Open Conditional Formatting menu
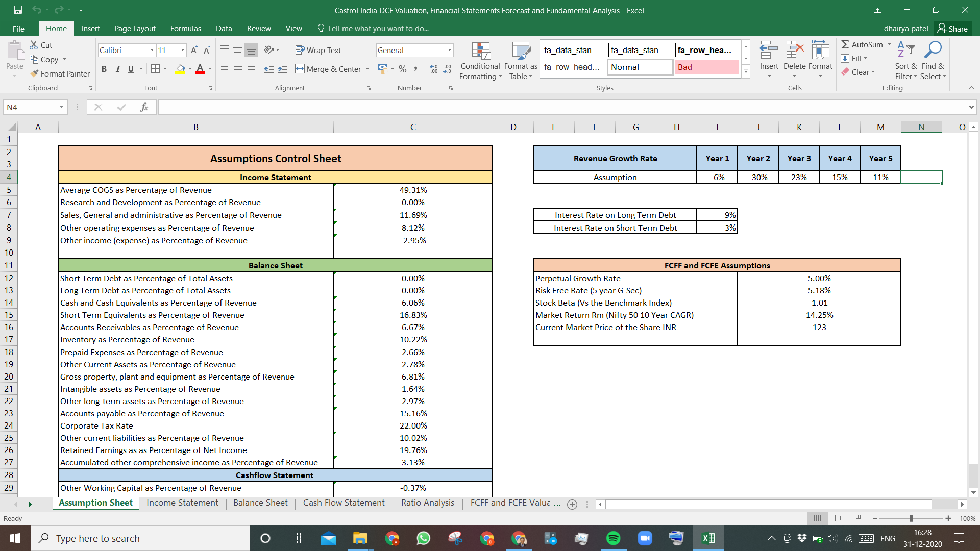 point(480,61)
